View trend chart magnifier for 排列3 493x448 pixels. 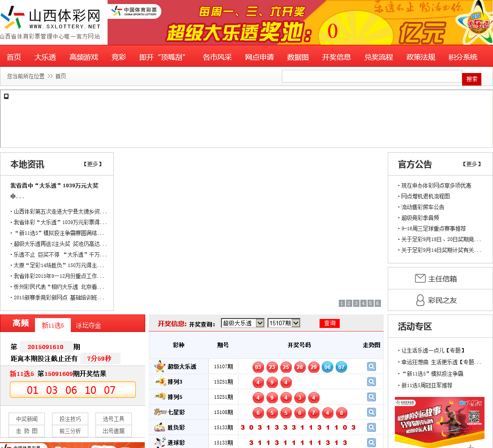(372, 382)
